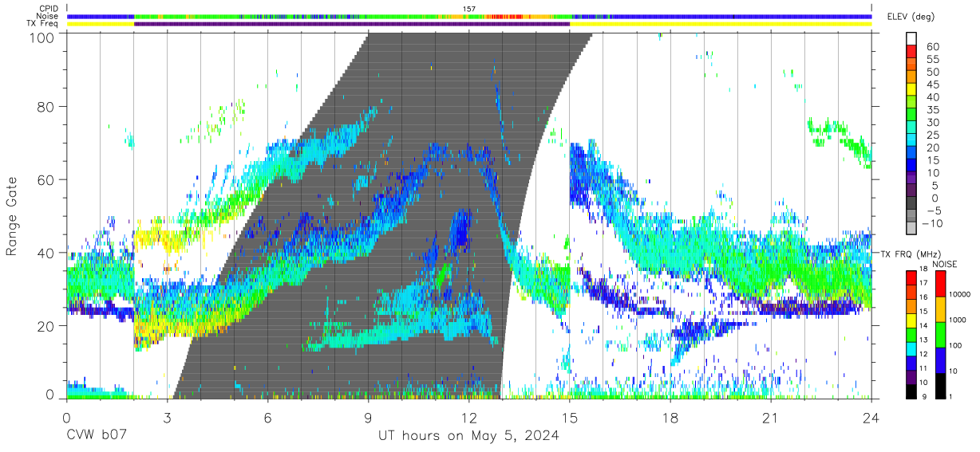Click the 'TX Freq' label beside the top strip
980x452 pixels.
tap(43, 24)
